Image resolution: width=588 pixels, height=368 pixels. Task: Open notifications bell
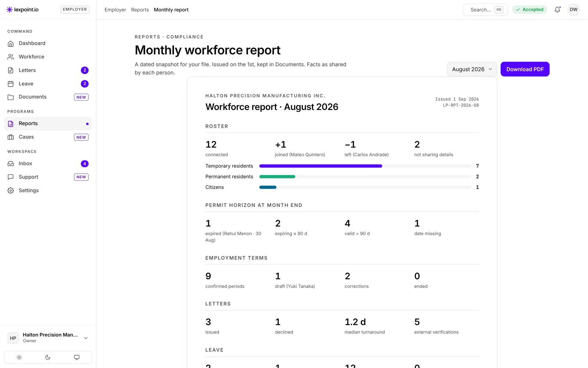coord(557,10)
